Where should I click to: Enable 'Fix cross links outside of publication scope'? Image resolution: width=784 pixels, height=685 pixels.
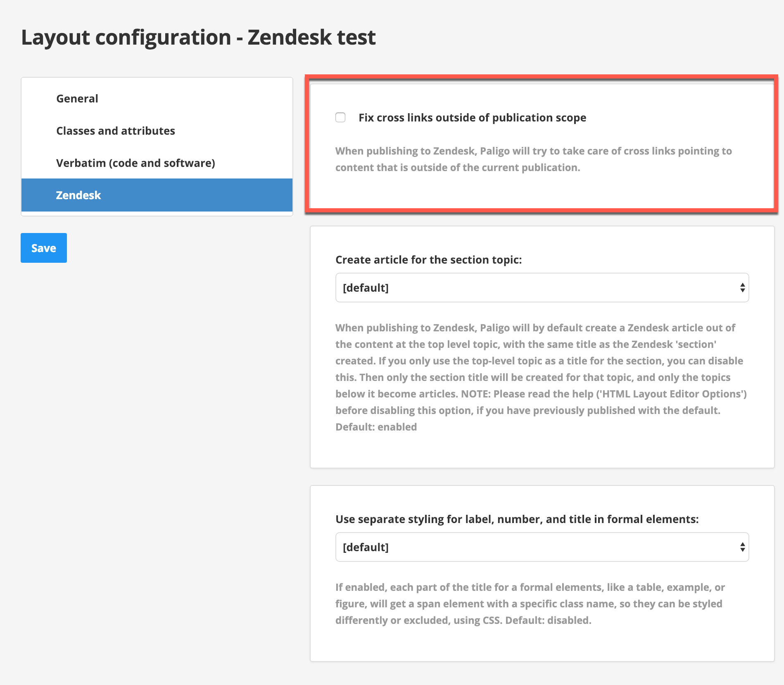(x=340, y=118)
